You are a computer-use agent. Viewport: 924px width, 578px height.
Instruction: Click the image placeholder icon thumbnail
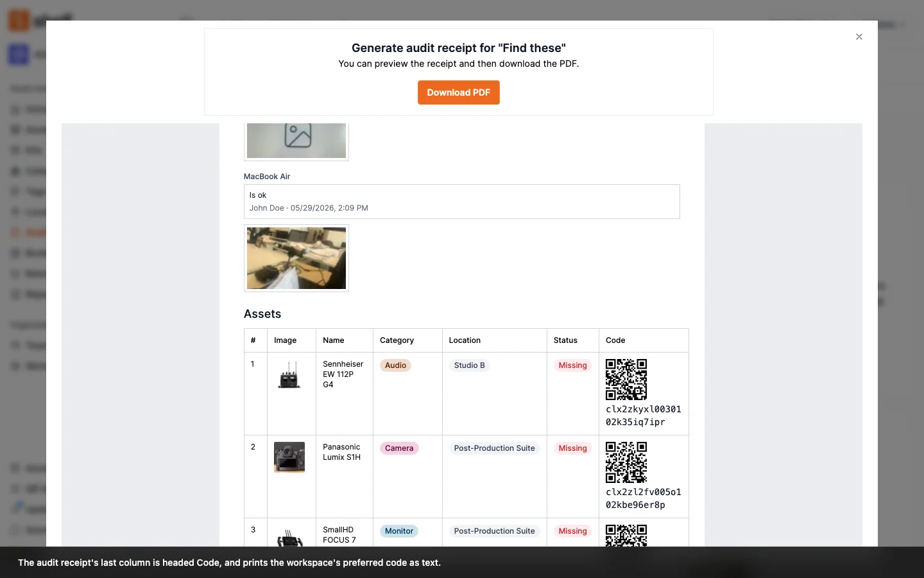(296, 140)
